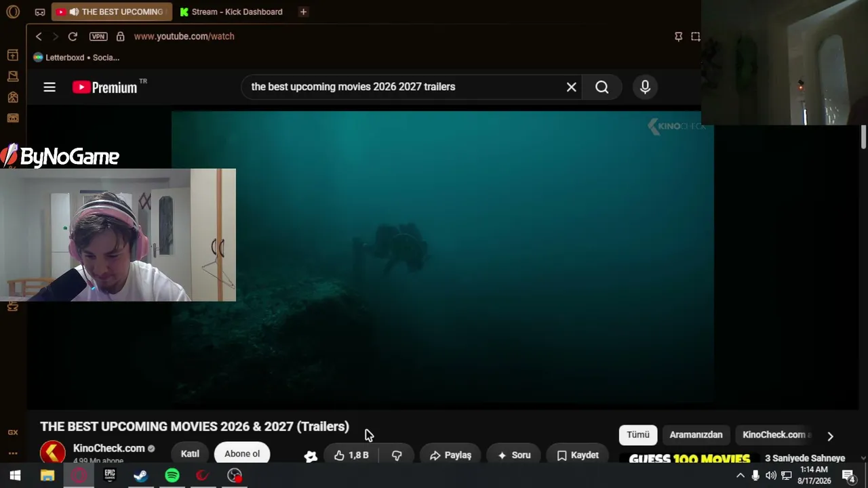Click the Abone ol subscribe button
This screenshot has width=868, height=488.
[242, 453]
